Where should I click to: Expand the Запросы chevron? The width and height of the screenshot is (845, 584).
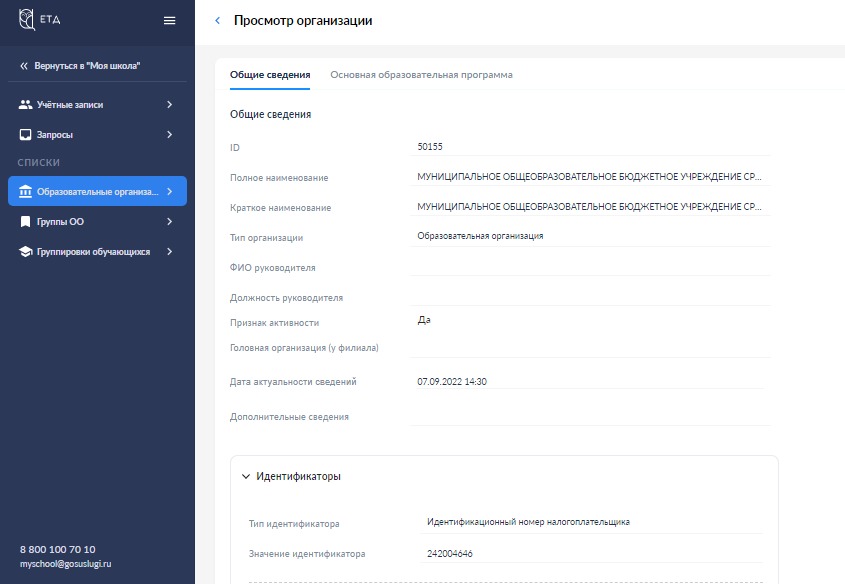(x=170, y=135)
